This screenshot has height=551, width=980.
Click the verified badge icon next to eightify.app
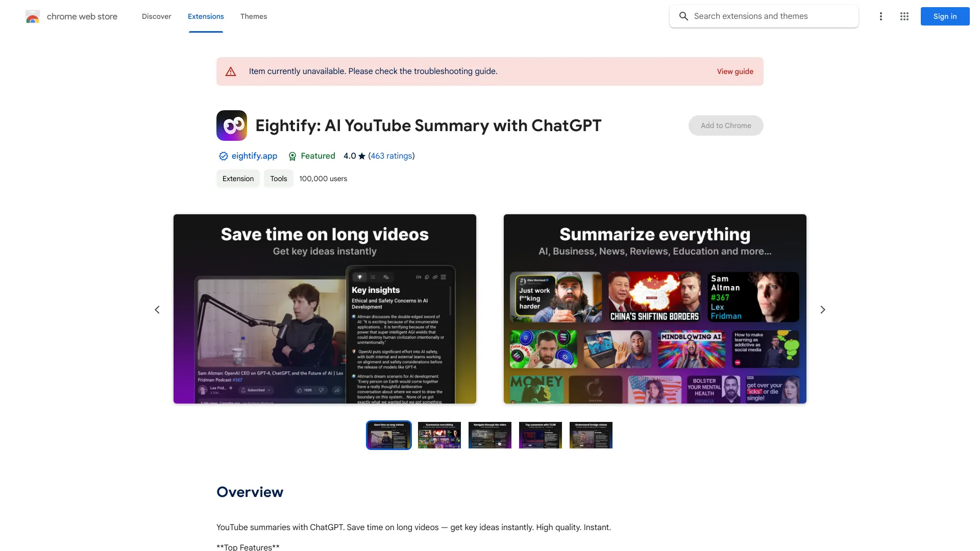click(x=222, y=156)
